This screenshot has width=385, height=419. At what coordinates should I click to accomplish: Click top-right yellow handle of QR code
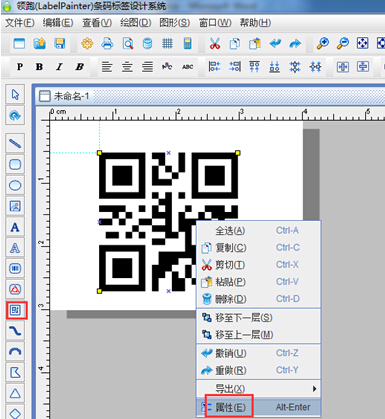tap(238, 153)
